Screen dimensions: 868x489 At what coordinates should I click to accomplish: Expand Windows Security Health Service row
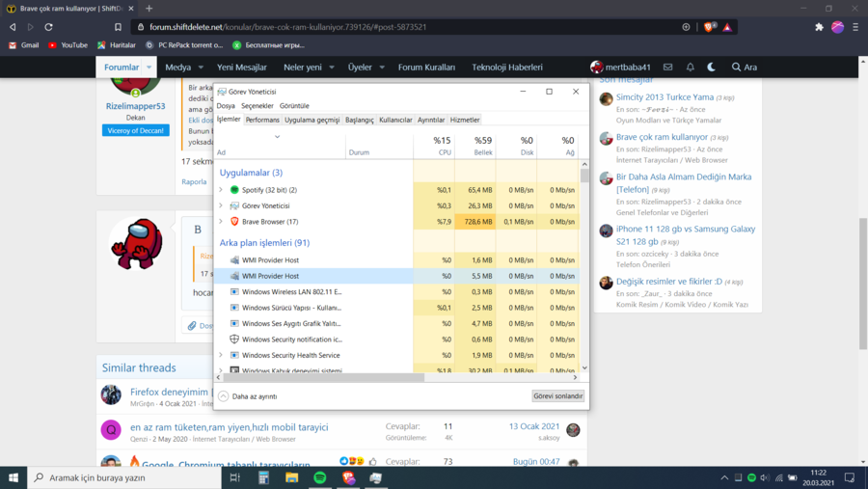tap(221, 355)
